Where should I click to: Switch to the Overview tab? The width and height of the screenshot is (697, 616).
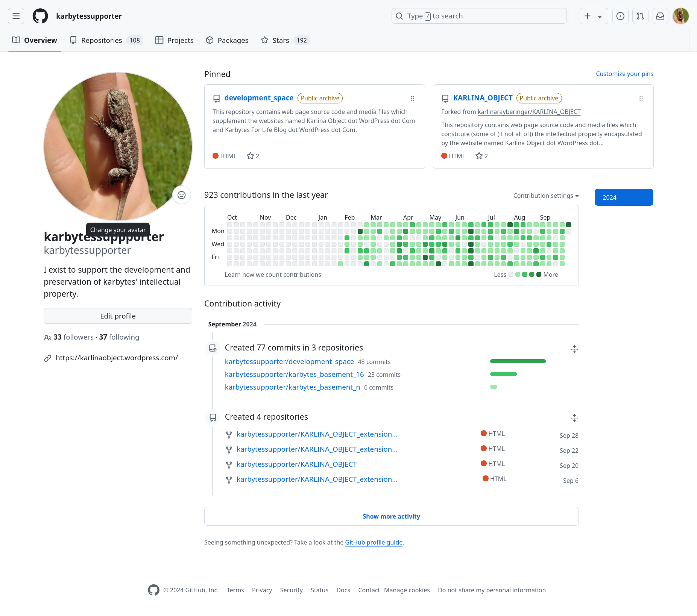35,40
